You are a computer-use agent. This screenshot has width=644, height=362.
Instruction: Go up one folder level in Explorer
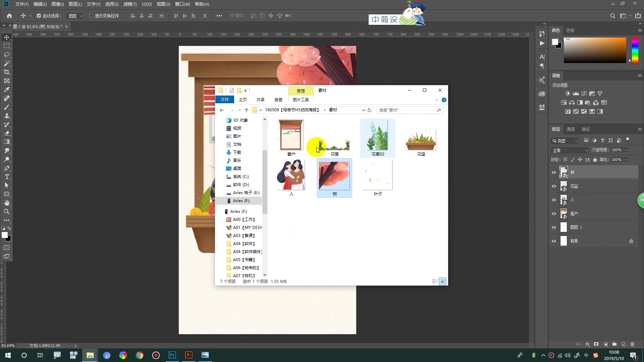click(x=247, y=110)
